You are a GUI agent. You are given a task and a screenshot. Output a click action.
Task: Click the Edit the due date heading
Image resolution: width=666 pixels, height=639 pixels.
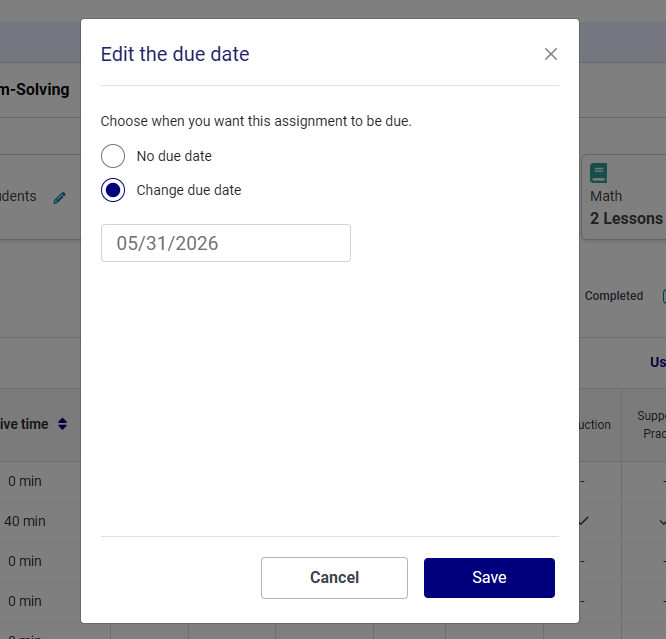(175, 54)
